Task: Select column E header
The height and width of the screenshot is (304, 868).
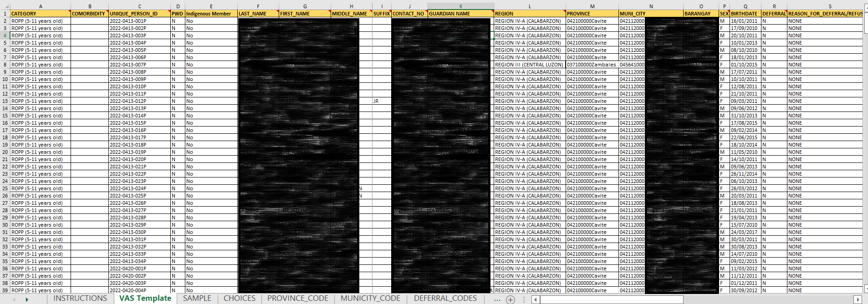Action: [x=211, y=6]
